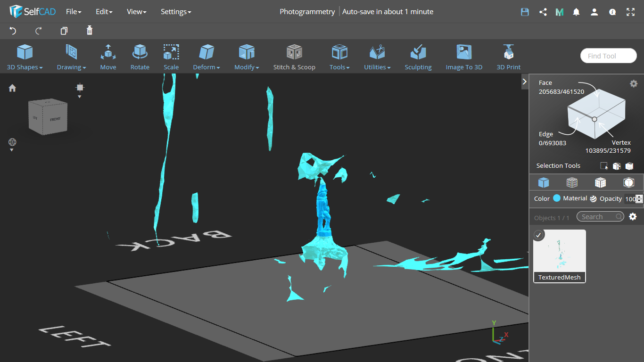Select the Rotate tool
The image size is (644, 362).
point(140,57)
